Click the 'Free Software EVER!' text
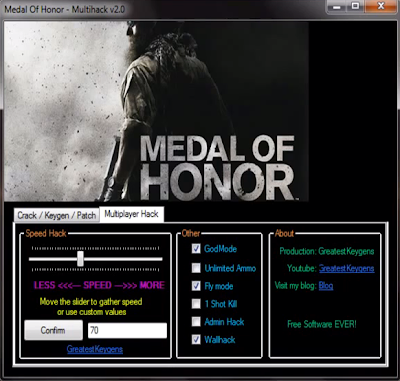Screen dimensions: 400x381 (x=322, y=324)
